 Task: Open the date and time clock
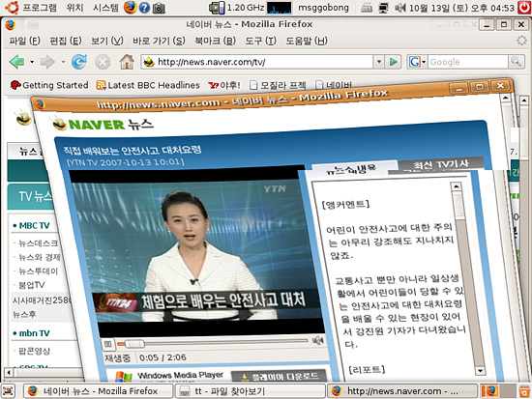click(461, 8)
